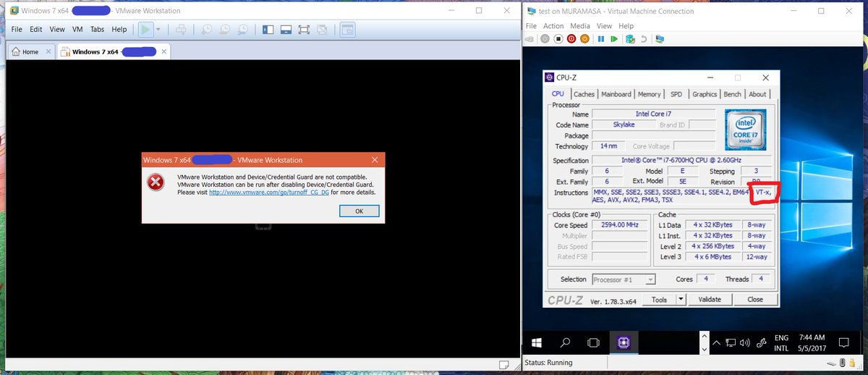Open Hyper-V Virtual Machine Connection File menu
The width and height of the screenshot is (868, 375).
[531, 26]
